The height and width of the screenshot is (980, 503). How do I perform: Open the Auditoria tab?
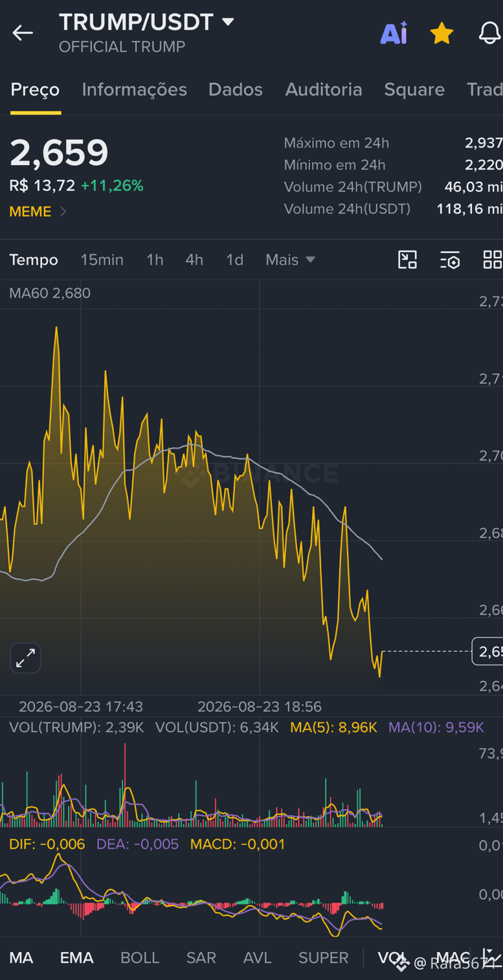pos(324,89)
